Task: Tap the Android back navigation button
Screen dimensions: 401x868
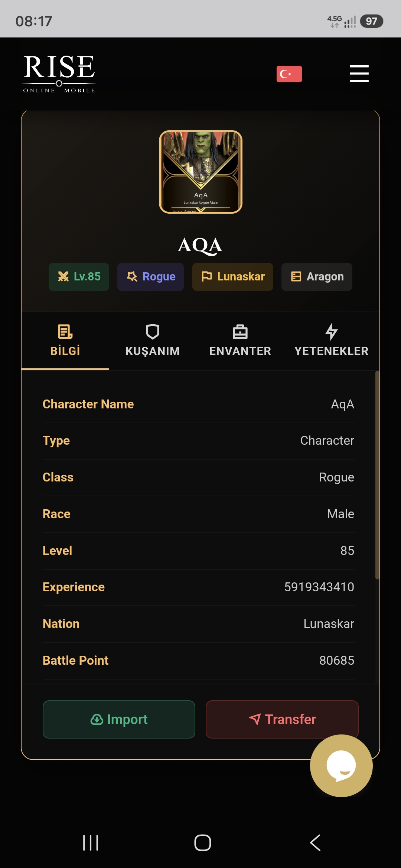Action: coord(315,843)
